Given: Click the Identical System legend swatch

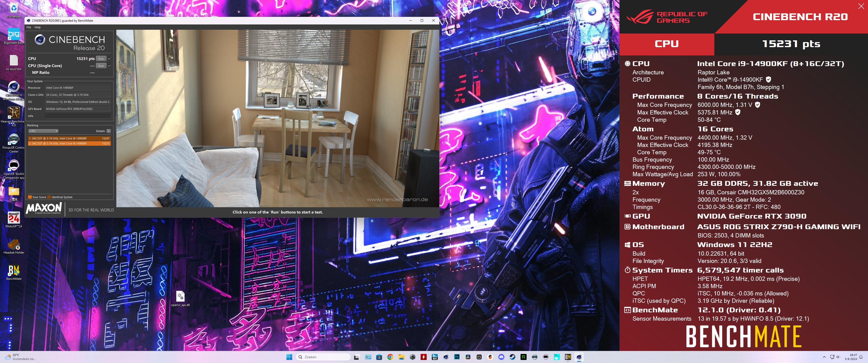Looking at the screenshot, I should pos(49,197).
